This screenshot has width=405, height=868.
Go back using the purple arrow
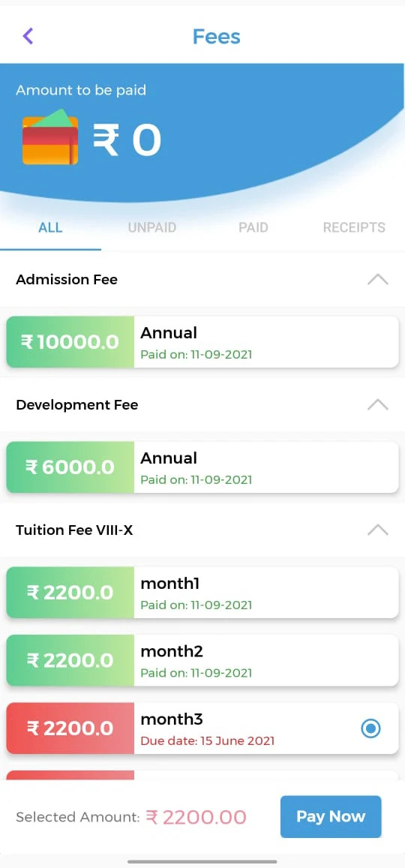pyautogui.click(x=28, y=37)
